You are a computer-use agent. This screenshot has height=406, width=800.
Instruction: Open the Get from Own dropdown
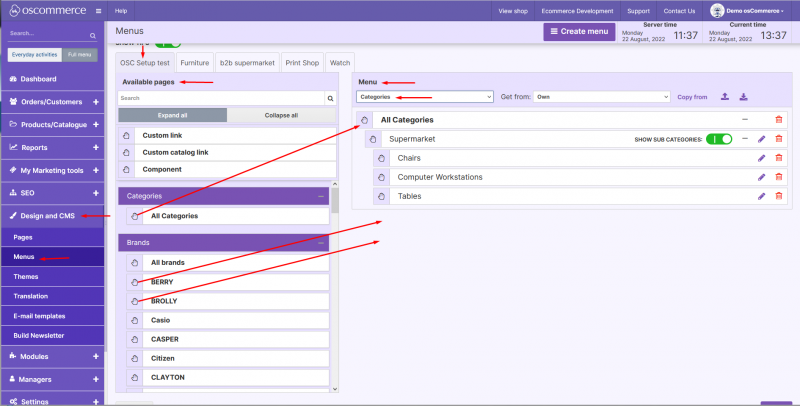click(x=600, y=97)
